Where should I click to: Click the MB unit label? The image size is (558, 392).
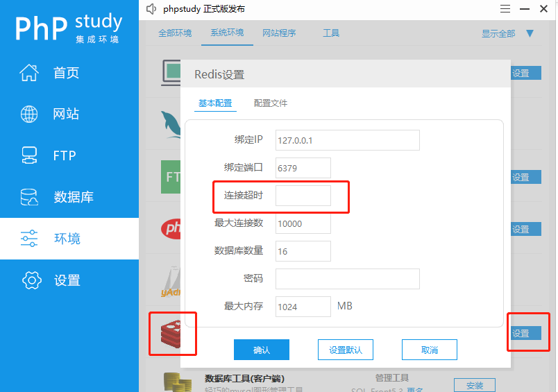tap(345, 306)
